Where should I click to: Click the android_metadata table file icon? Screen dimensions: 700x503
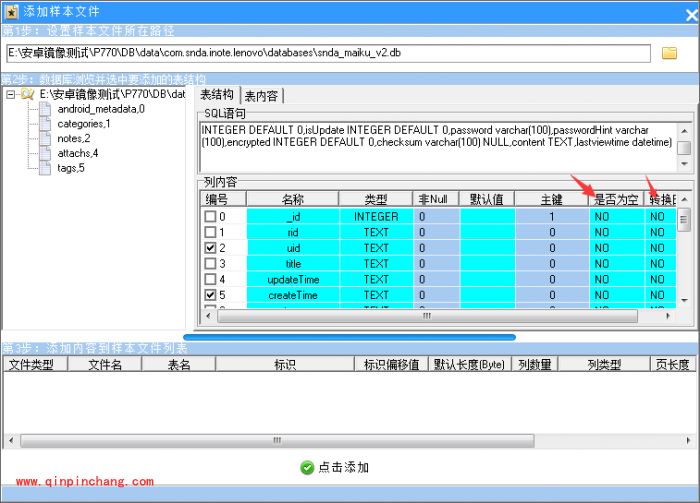click(x=45, y=108)
